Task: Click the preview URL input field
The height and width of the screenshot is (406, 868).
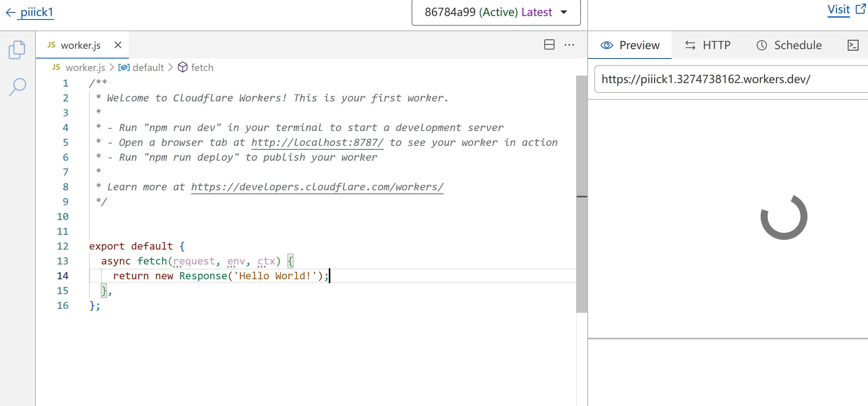Action: (x=730, y=79)
